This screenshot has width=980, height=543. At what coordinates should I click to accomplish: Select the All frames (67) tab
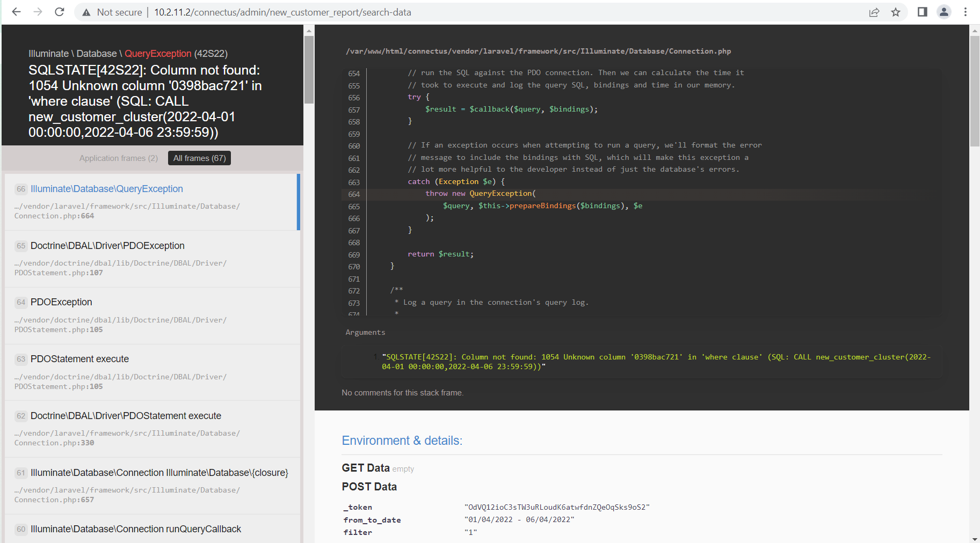[199, 158]
